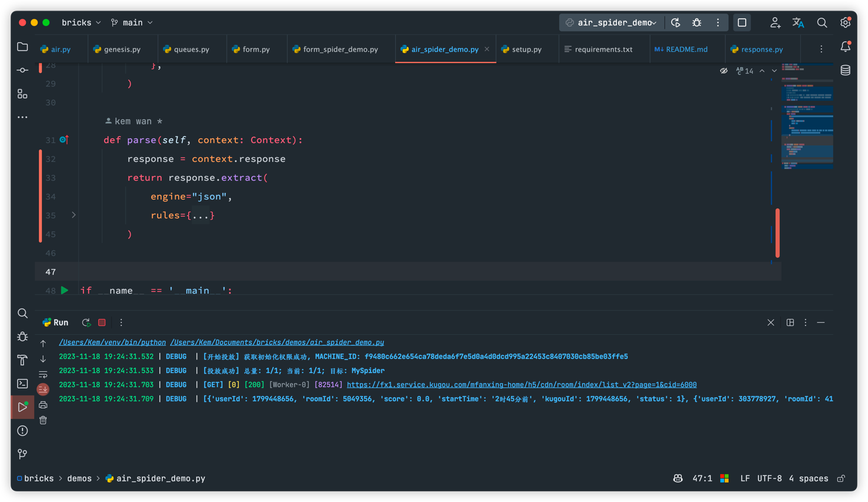
Task: Open the Run tool window in sidebar
Action: click(22, 407)
